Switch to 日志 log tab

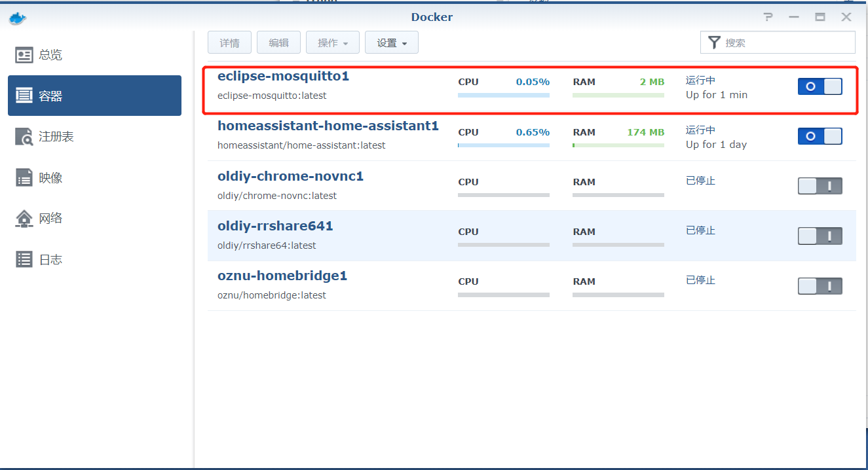(94, 259)
